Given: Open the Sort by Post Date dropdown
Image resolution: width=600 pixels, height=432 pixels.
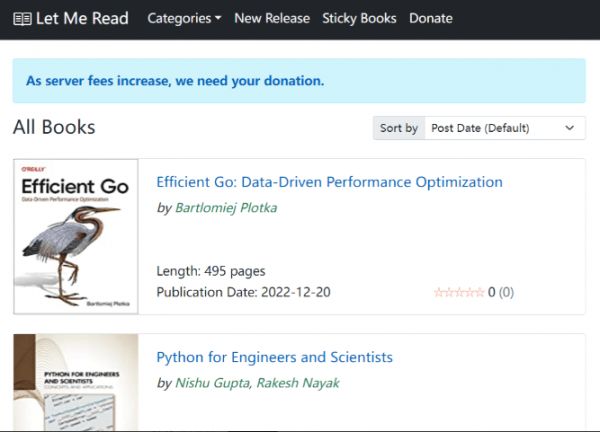Looking at the screenshot, I should (x=505, y=128).
